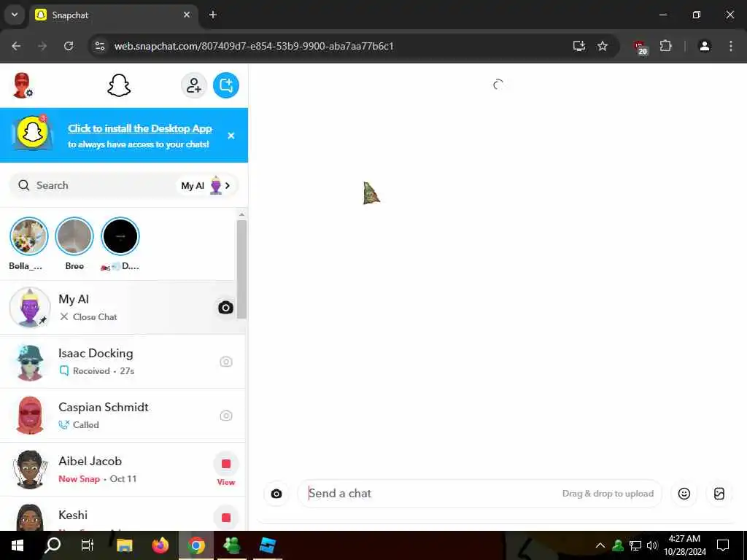Click the red snap icon on Keshi row

tap(226, 518)
